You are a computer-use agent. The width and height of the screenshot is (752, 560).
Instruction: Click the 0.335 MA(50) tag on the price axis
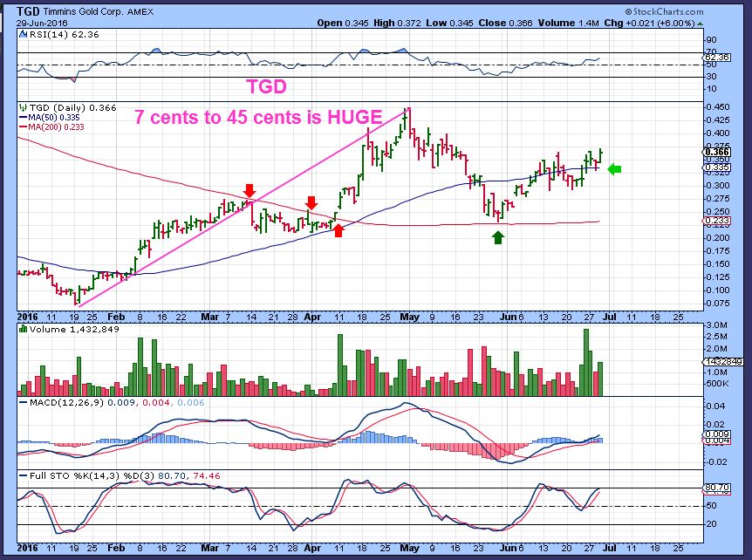(717, 167)
